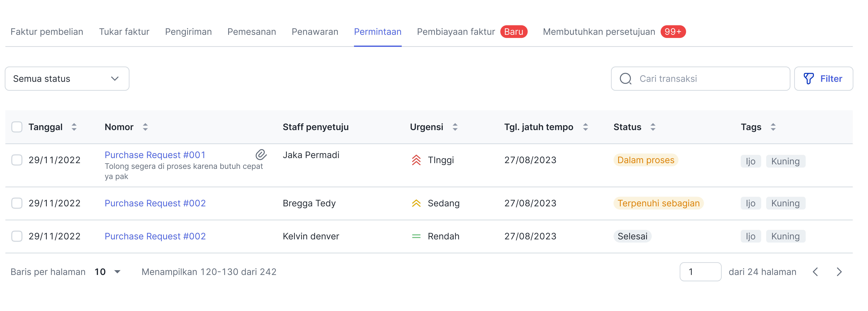Image resolution: width=868 pixels, height=311 pixels.
Task: Click the Tolong segera di proses note
Action: [x=184, y=171]
